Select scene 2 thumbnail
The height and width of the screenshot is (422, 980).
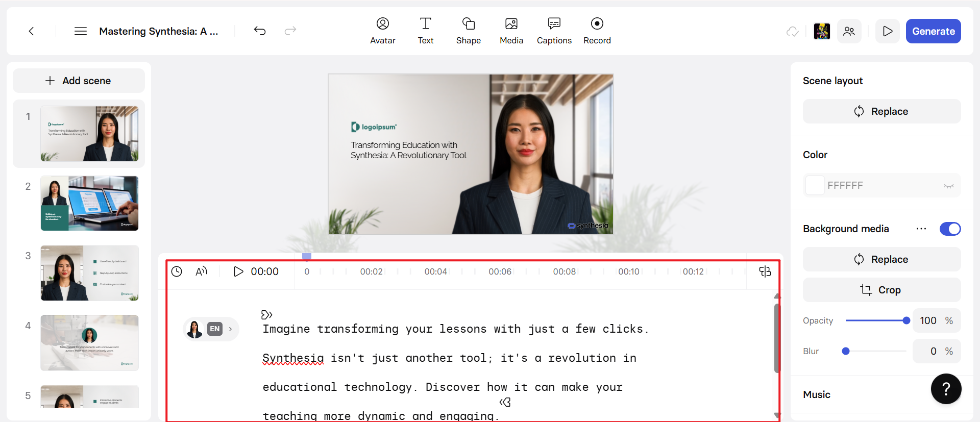pos(89,203)
